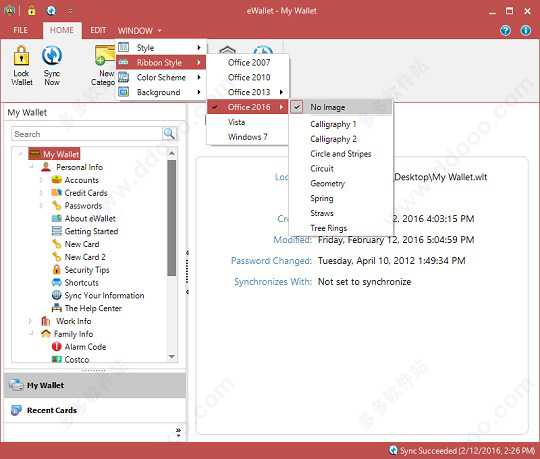
Task: Click the tree vertical scrollbar thumb
Action: pos(172,218)
